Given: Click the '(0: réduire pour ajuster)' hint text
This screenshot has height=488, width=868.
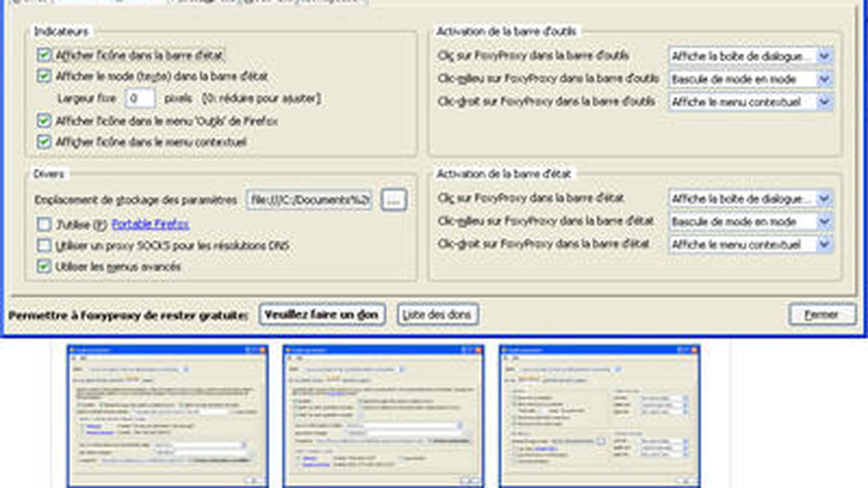Looking at the screenshot, I should click(261, 99).
